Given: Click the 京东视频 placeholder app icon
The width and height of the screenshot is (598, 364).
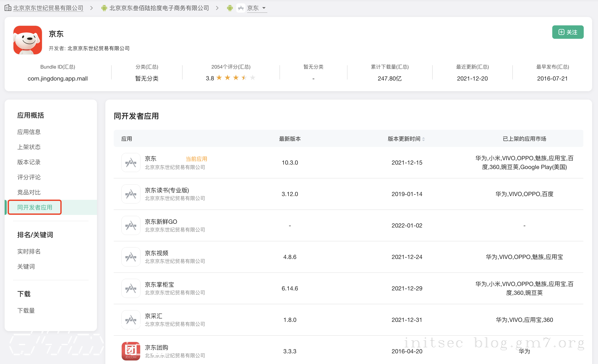Looking at the screenshot, I should 131,257.
